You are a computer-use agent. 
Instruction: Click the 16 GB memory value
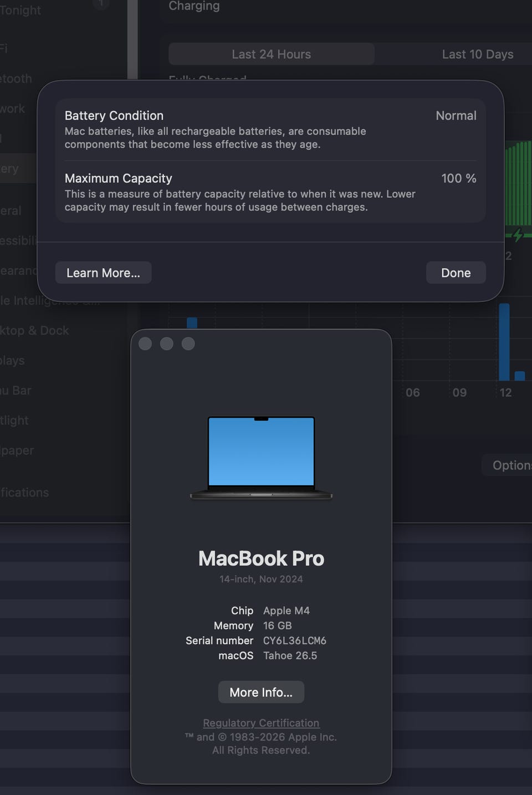pos(277,625)
